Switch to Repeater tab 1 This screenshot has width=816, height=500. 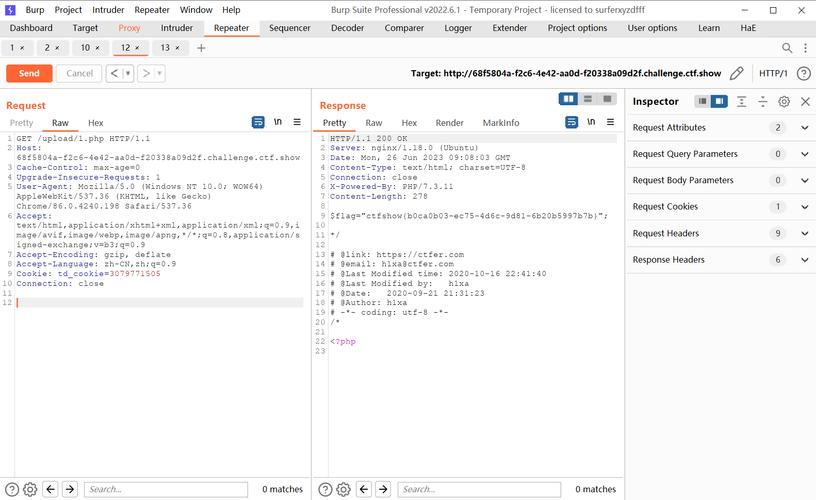coord(12,48)
